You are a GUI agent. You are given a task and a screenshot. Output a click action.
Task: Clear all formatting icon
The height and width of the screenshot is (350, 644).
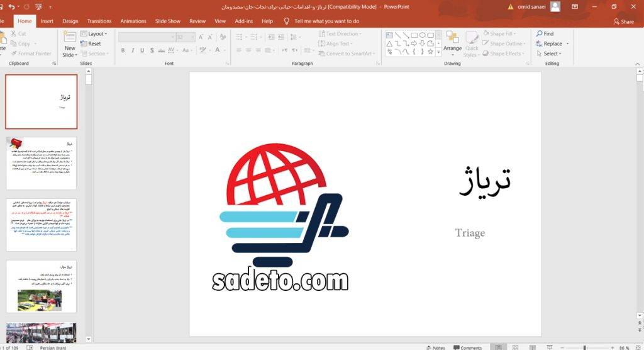[223, 37]
